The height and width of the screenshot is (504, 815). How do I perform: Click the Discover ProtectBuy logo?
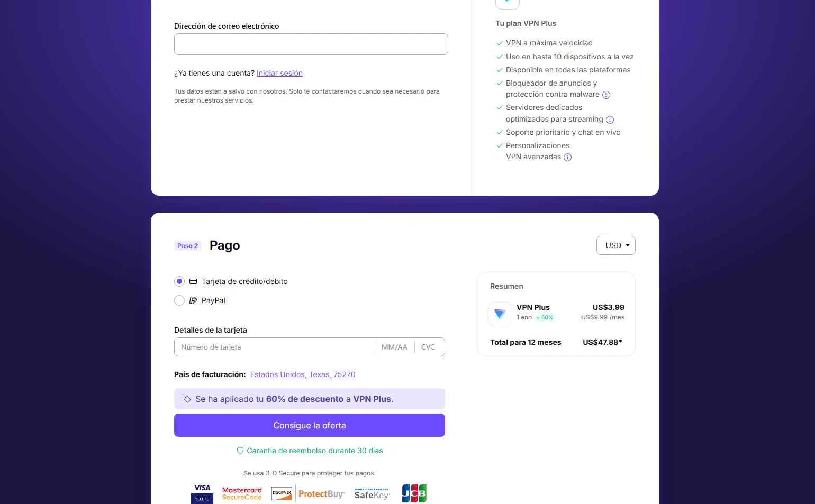[x=308, y=493]
